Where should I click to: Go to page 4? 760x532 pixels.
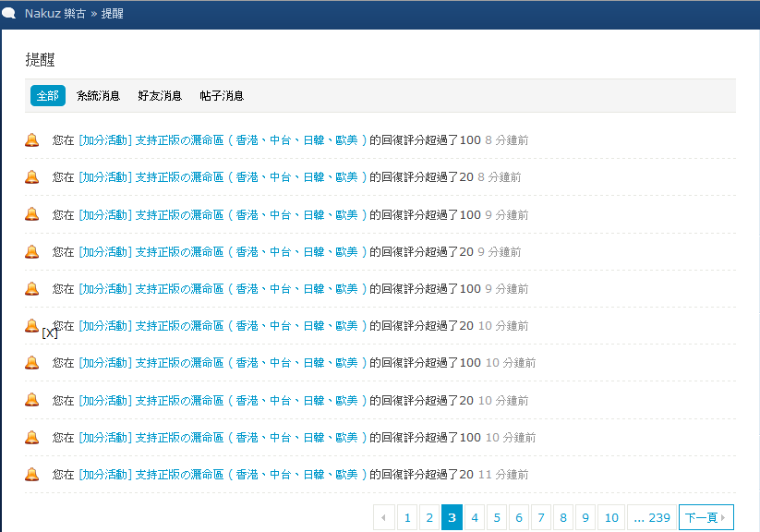tap(475, 517)
